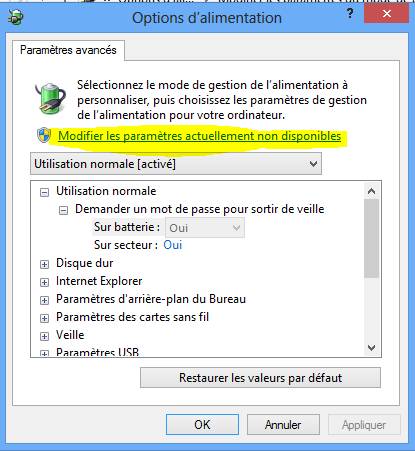Click the help question mark icon
Screen dimensions: 415x451
(x=350, y=14)
